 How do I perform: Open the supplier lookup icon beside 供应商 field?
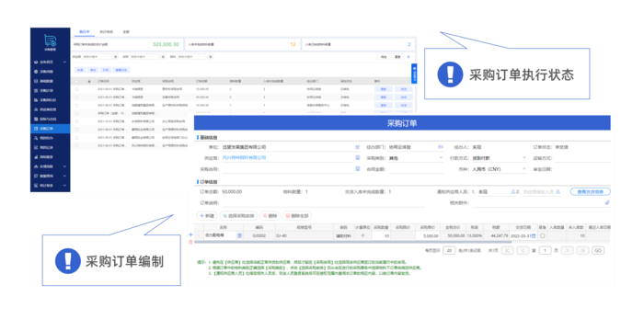pos(358,158)
